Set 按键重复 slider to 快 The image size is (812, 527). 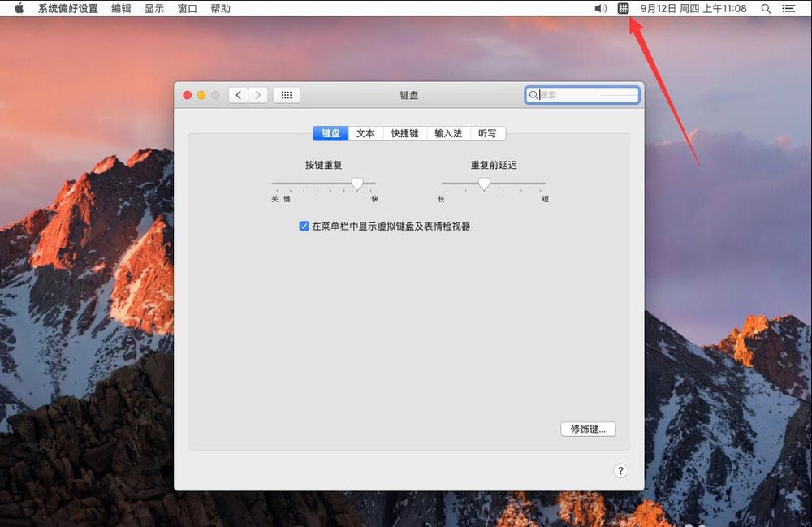tap(376, 185)
